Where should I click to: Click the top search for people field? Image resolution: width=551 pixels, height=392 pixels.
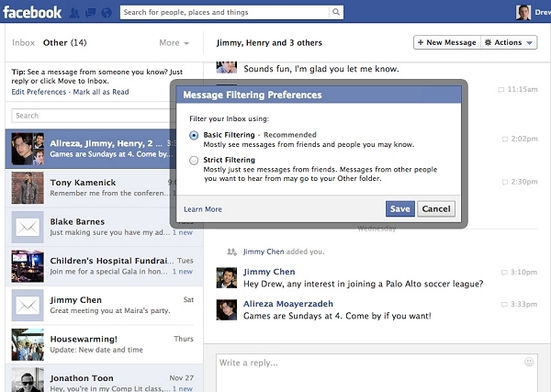tap(225, 12)
